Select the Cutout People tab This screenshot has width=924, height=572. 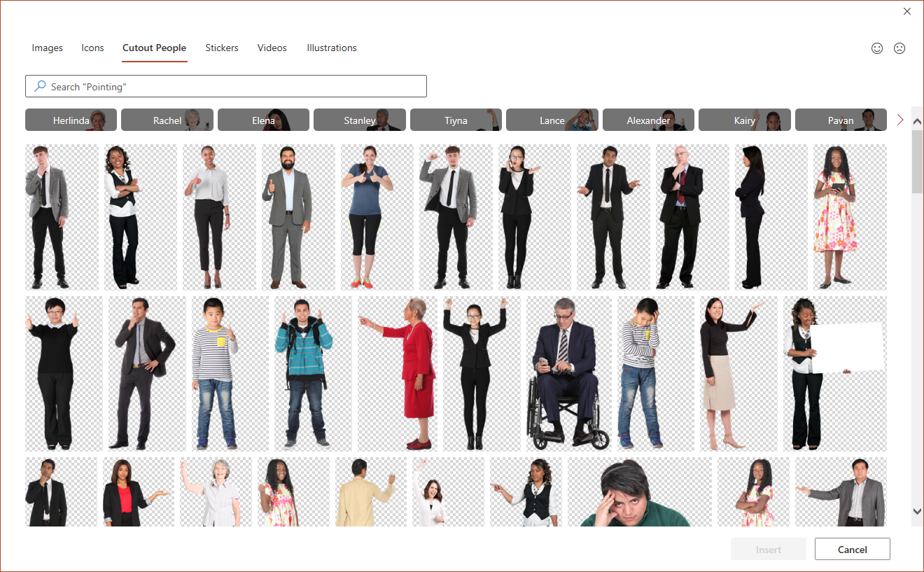pos(154,48)
